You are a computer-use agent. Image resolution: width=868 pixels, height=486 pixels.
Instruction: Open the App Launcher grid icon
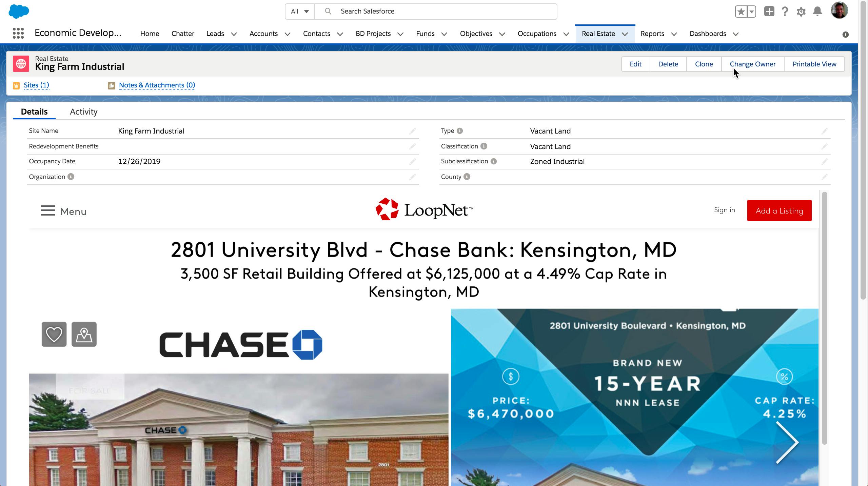pos(18,33)
